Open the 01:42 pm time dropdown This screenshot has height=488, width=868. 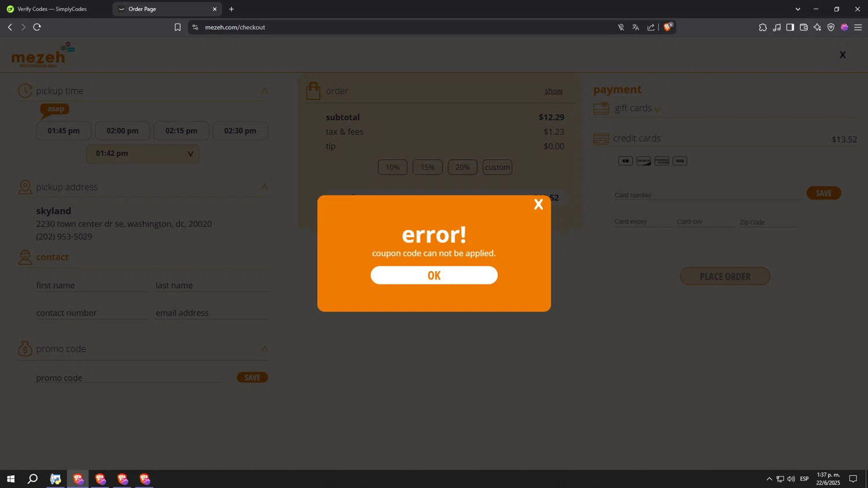(x=143, y=154)
